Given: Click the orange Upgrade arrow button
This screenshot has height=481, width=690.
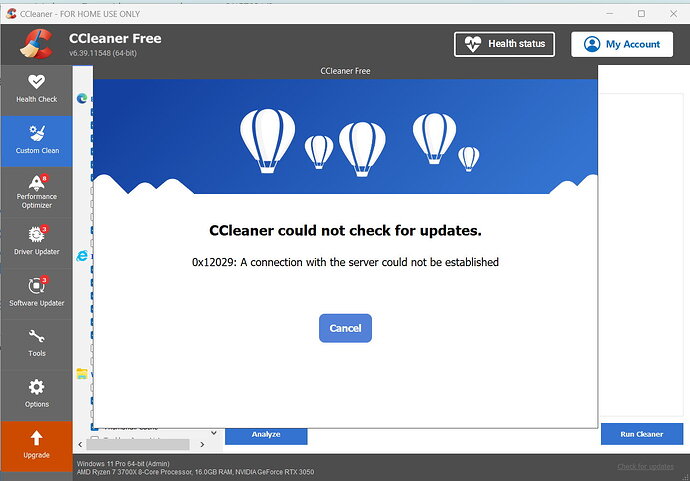Looking at the screenshot, I should 36,446.
